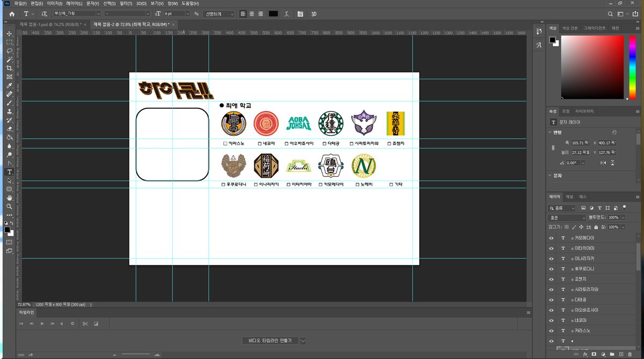Image resolution: width=644 pixels, height=359 pixels.
Task: Click the Home icon in options bar
Action: tap(12, 13)
